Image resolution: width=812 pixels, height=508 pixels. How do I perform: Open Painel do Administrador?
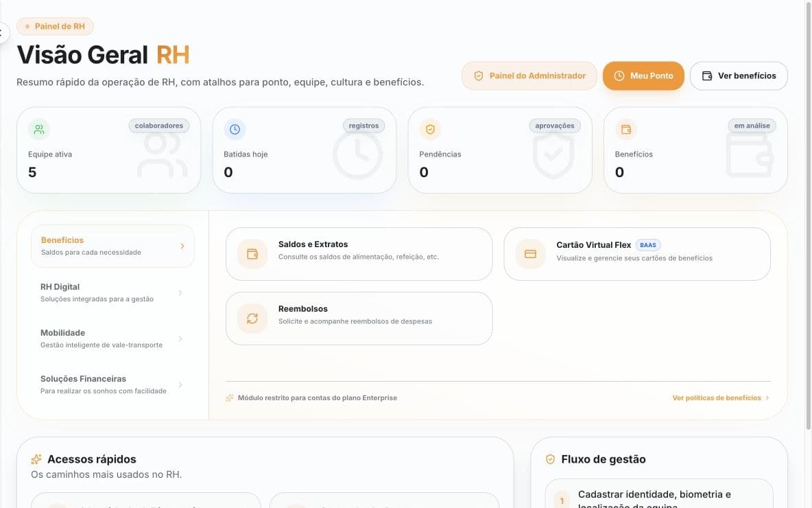coord(529,76)
